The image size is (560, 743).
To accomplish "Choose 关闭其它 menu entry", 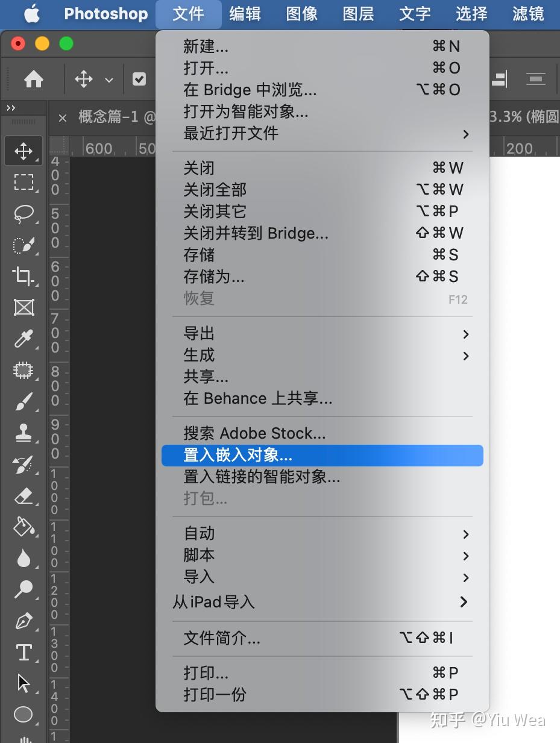I will (x=322, y=212).
